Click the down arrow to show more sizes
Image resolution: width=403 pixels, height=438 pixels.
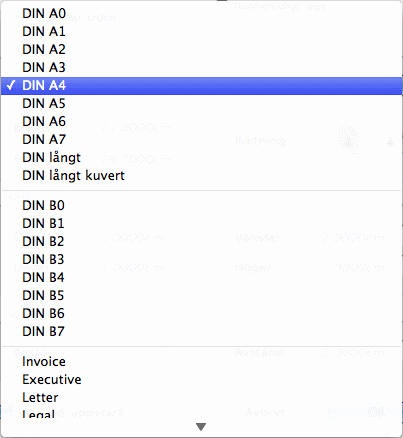point(201,427)
